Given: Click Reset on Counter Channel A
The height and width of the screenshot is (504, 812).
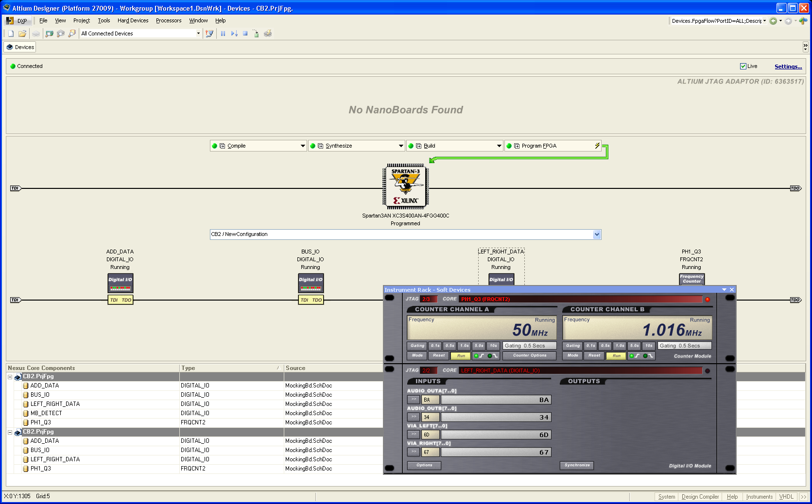Looking at the screenshot, I should pos(439,356).
